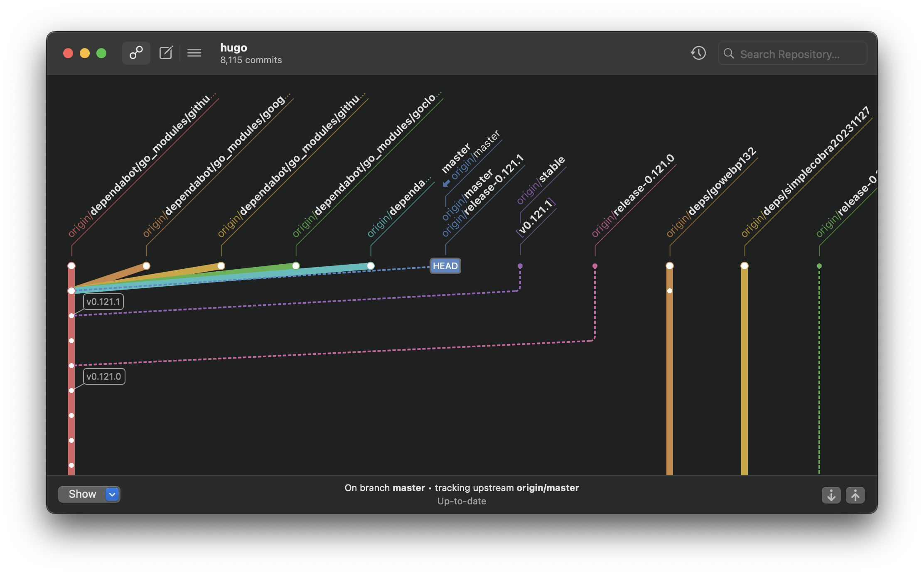The height and width of the screenshot is (575, 924).
Task: Click the magnifier icon in search field
Action: click(729, 54)
